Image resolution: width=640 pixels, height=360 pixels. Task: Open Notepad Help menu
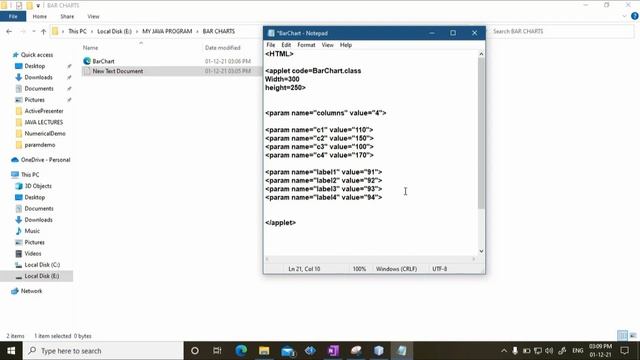(346, 45)
